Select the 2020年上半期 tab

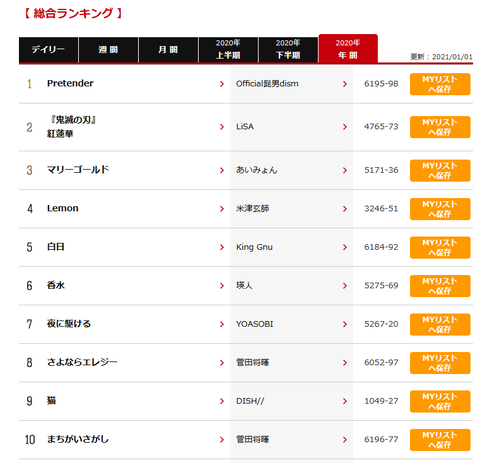point(228,50)
